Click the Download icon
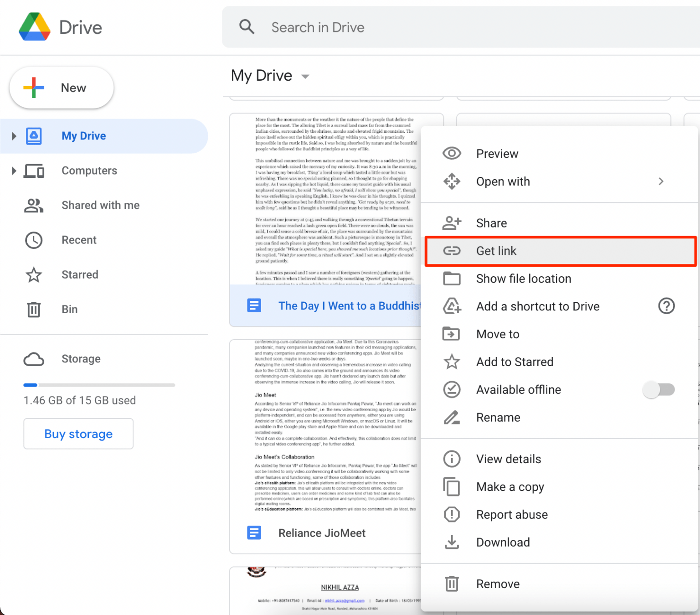 452,542
